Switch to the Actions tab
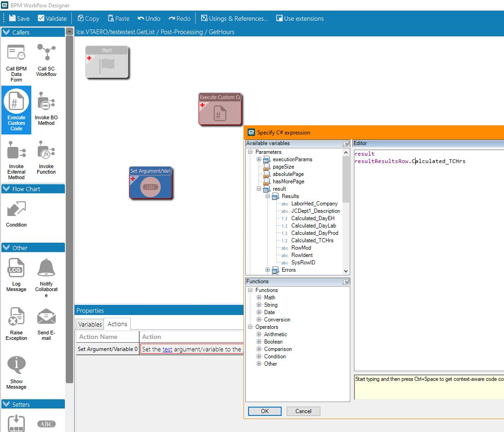The width and height of the screenshot is (504, 432). 117,324
